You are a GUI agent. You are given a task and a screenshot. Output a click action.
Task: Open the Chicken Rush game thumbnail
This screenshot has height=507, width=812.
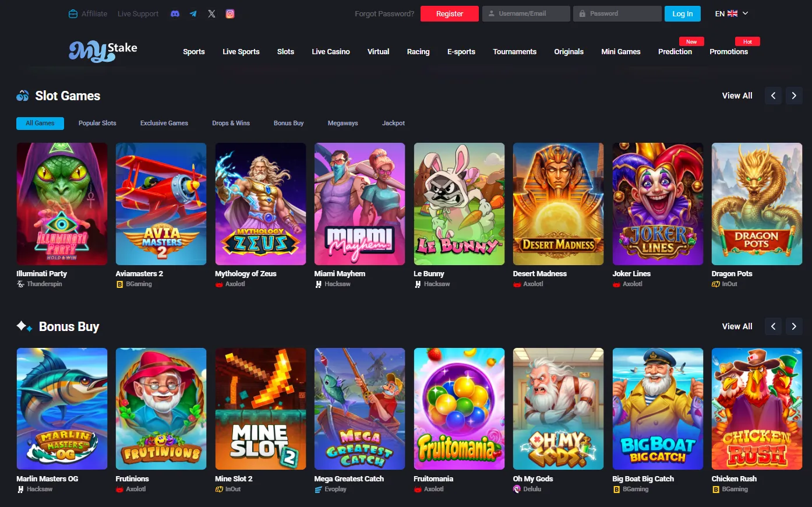coord(757,409)
